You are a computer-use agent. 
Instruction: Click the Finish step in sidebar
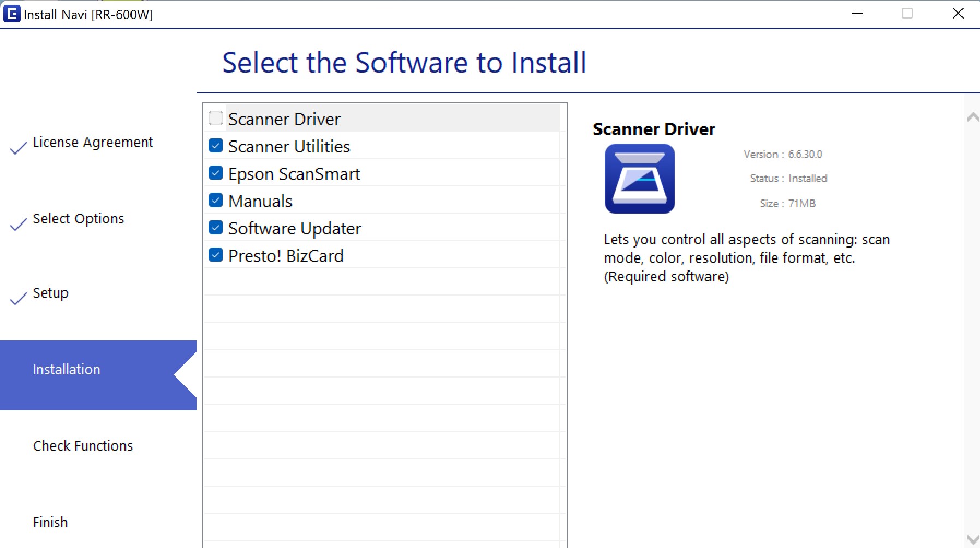[50, 523]
